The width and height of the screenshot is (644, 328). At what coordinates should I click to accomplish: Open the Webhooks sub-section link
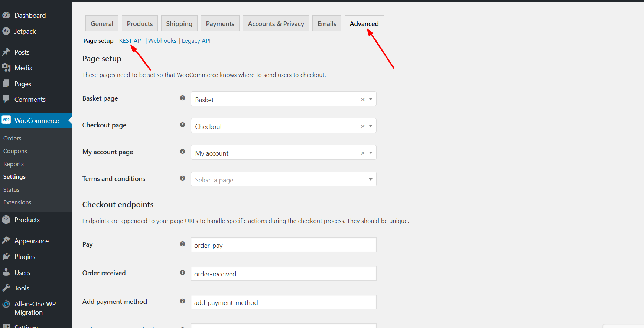162,41
